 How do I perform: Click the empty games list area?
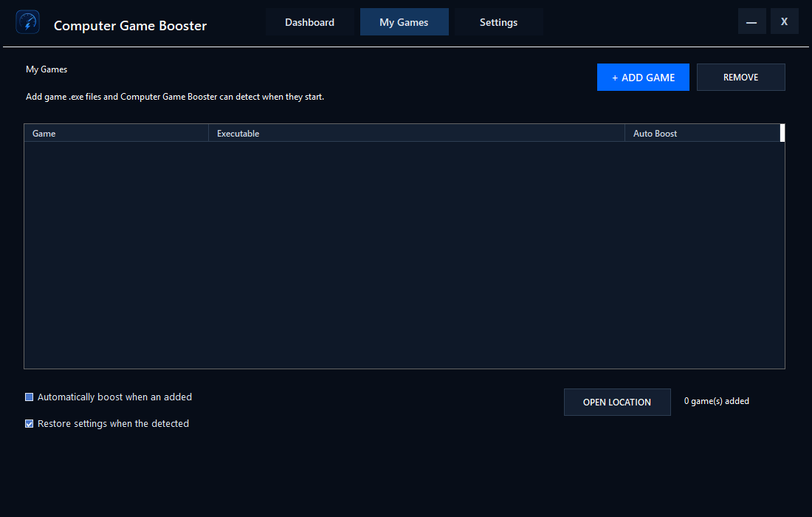(x=404, y=255)
